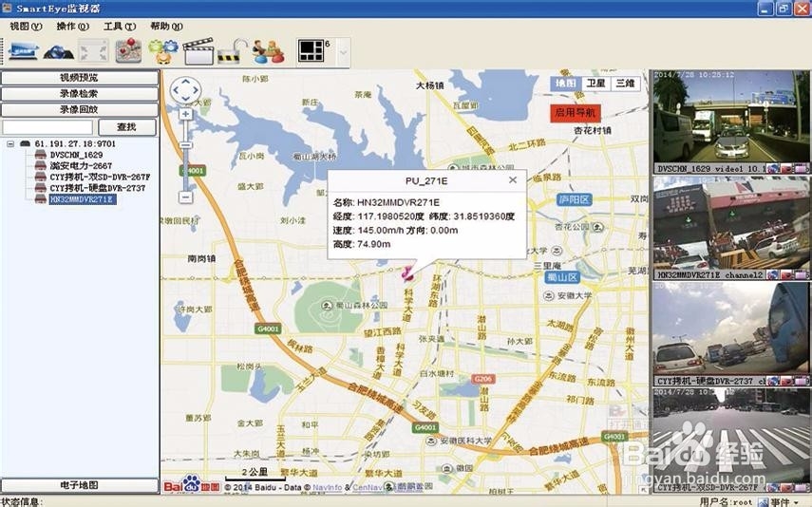Click the NavInfo link on map footer
This screenshot has width=812, height=507.
click(x=328, y=487)
